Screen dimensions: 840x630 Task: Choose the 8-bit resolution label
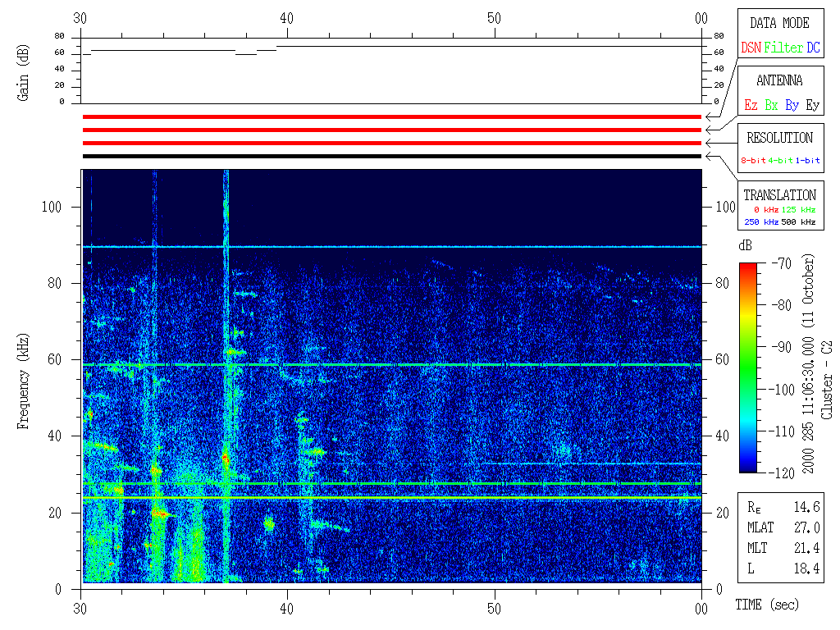pos(755,161)
